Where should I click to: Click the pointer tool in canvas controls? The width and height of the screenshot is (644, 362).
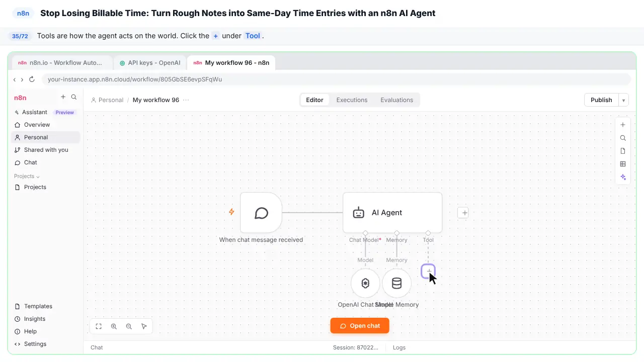coord(144,326)
